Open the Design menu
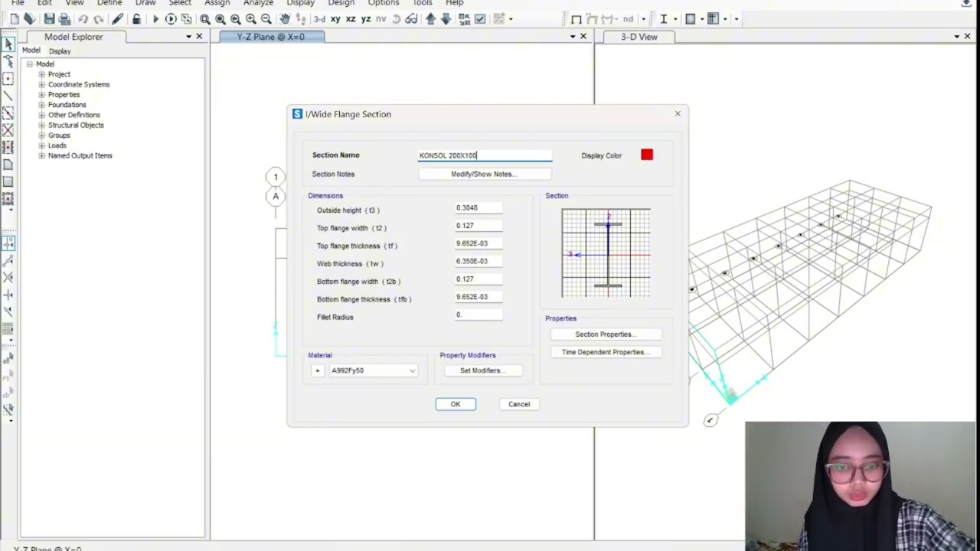The width and height of the screenshot is (980, 551). [x=341, y=3]
